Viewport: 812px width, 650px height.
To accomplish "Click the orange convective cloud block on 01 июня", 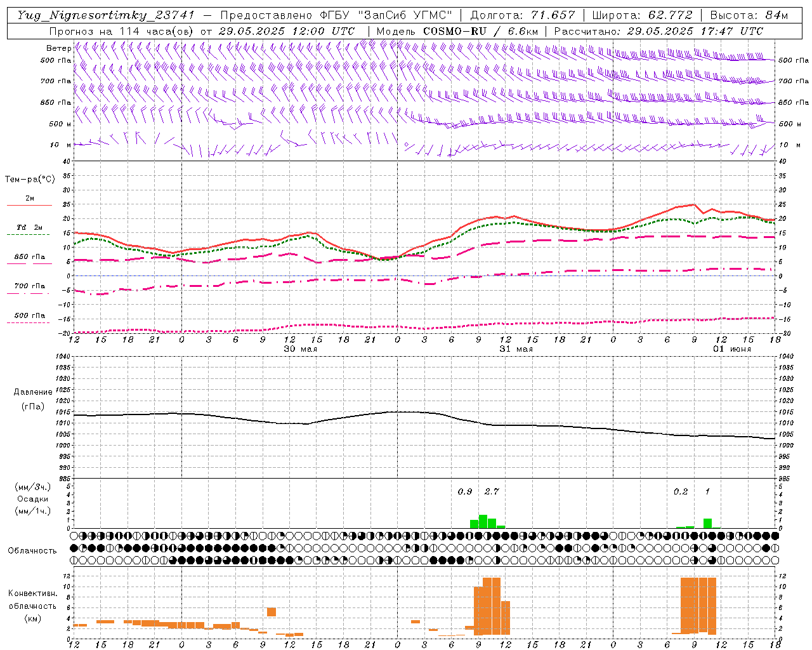I will tap(698, 606).
